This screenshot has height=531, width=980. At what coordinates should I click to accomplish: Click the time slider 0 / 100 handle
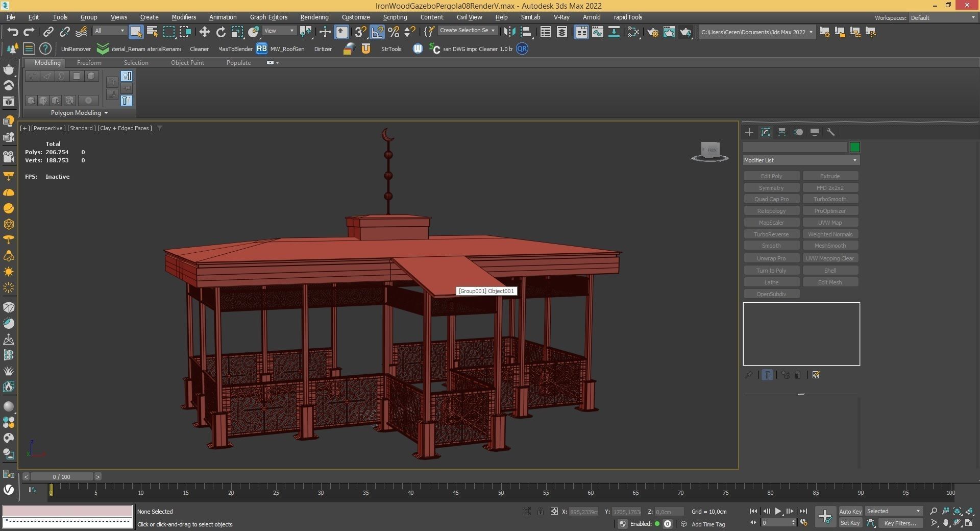pos(62,477)
